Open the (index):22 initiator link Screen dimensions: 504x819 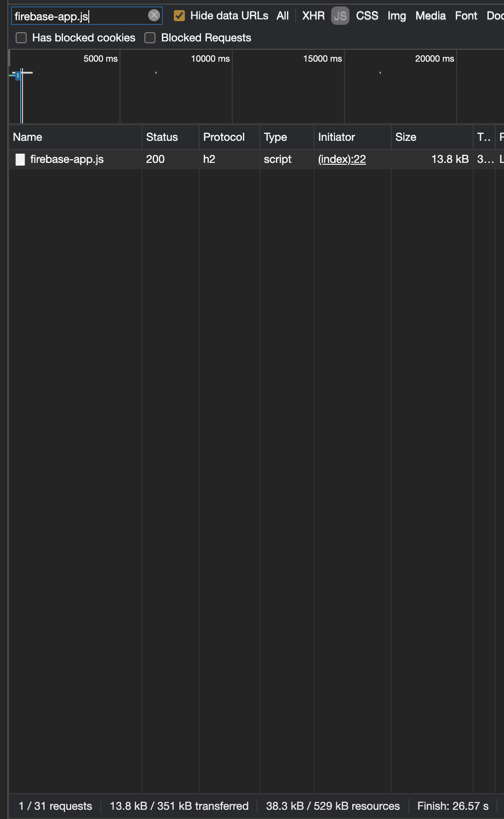342,159
